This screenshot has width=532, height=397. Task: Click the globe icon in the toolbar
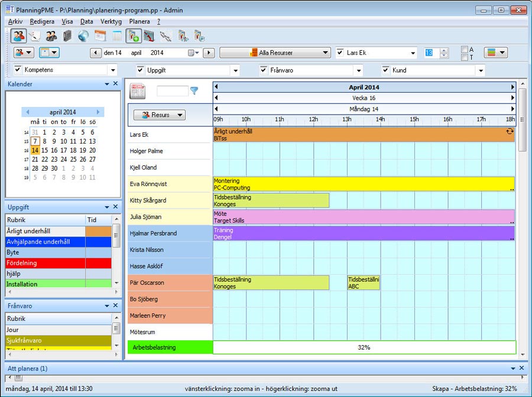click(x=83, y=36)
